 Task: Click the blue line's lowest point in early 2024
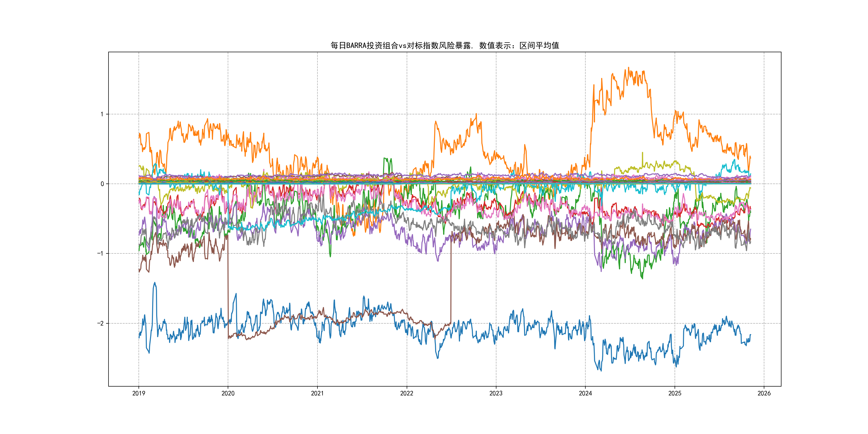[x=601, y=370]
